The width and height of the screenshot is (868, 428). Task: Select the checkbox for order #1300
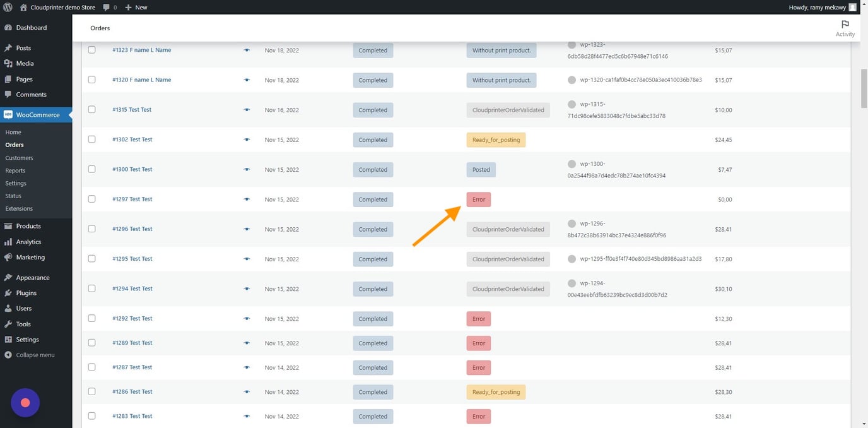tap(91, 169)
